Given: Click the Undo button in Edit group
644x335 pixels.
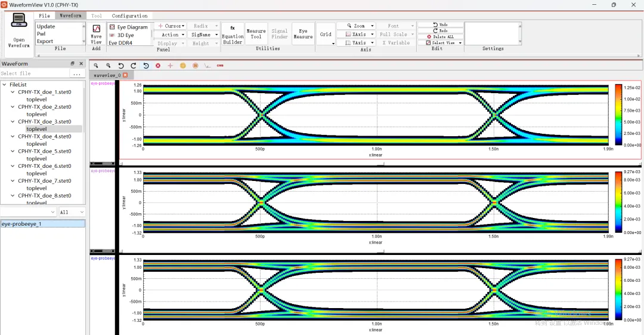Looking at the screenshot, I should [440, 24].
